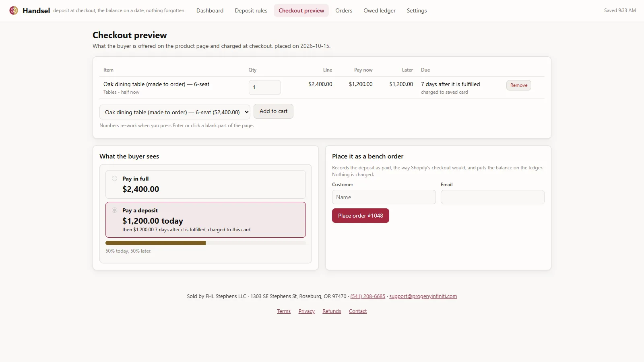
Task: Remove the Oak dining table line
Action: [x=519, y=85]
